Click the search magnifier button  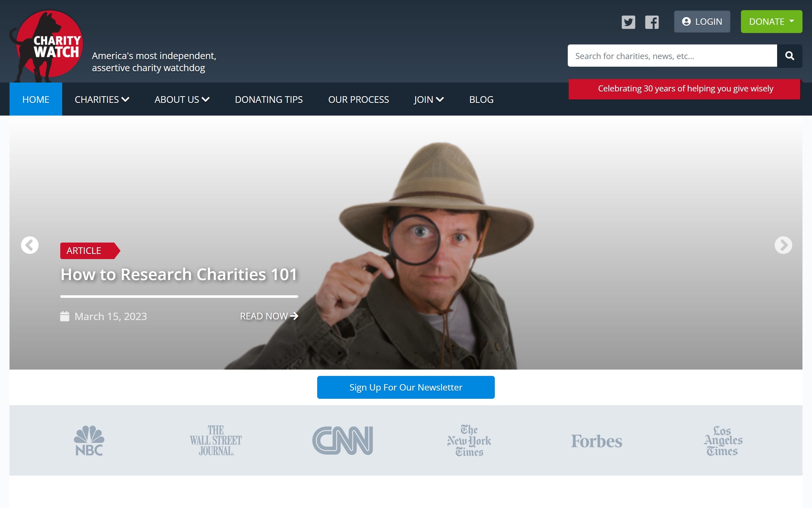click(789, 56)
